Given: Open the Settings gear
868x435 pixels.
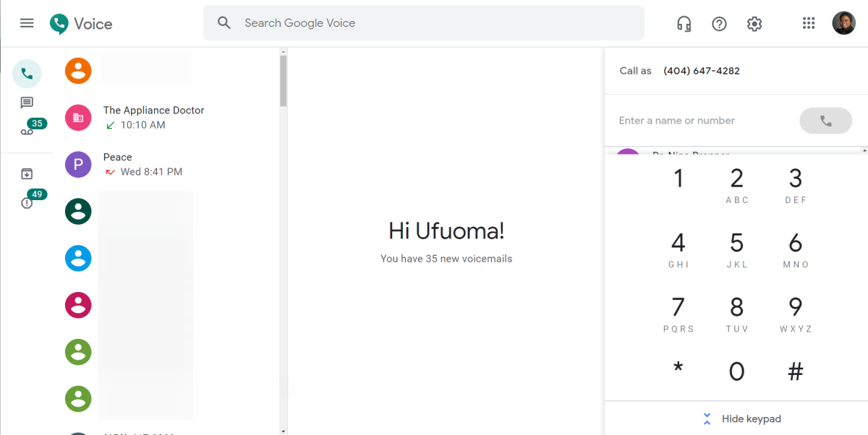Looking at the screenshot, I should coord(754,24).
